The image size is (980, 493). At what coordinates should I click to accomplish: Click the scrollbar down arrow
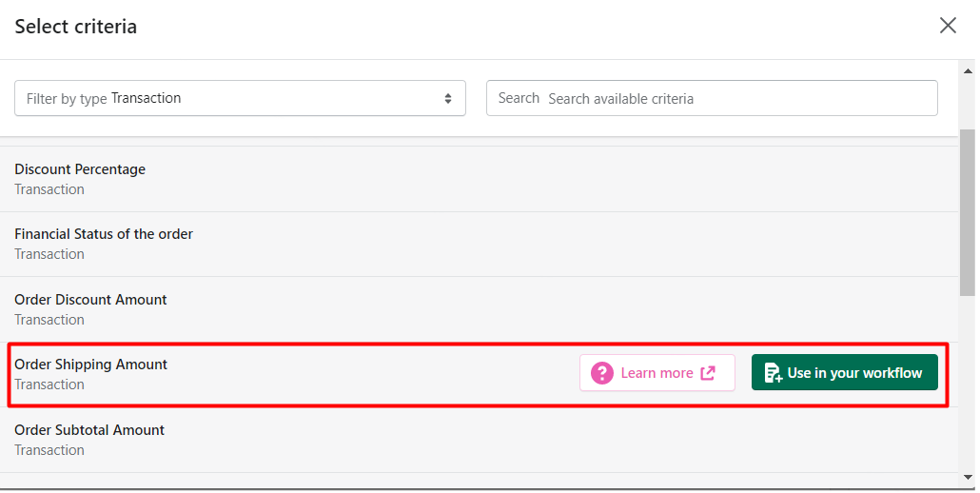(969, 478)
